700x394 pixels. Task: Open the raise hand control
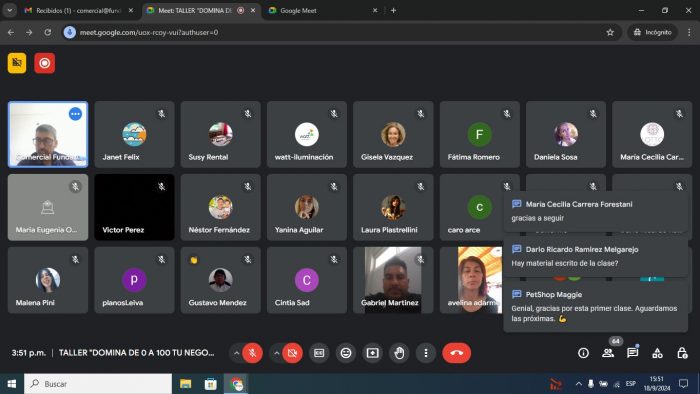coord(399,353)
